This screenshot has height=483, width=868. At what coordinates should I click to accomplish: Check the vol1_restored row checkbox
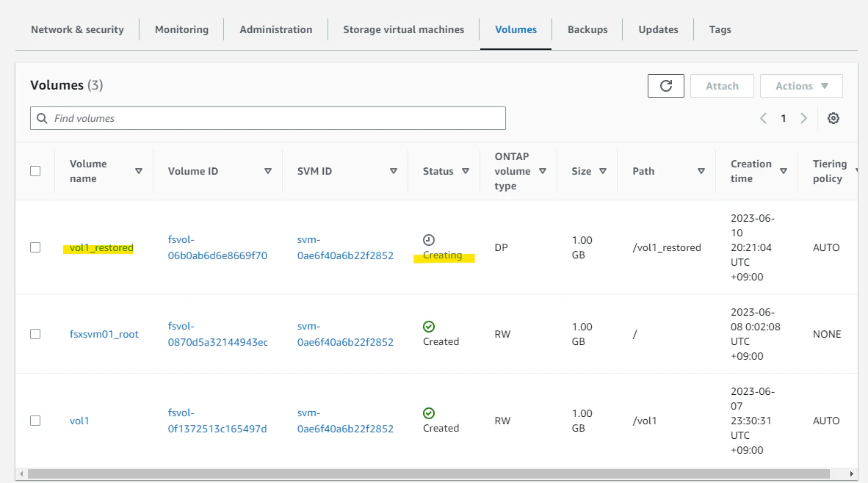tap(35, 247)
